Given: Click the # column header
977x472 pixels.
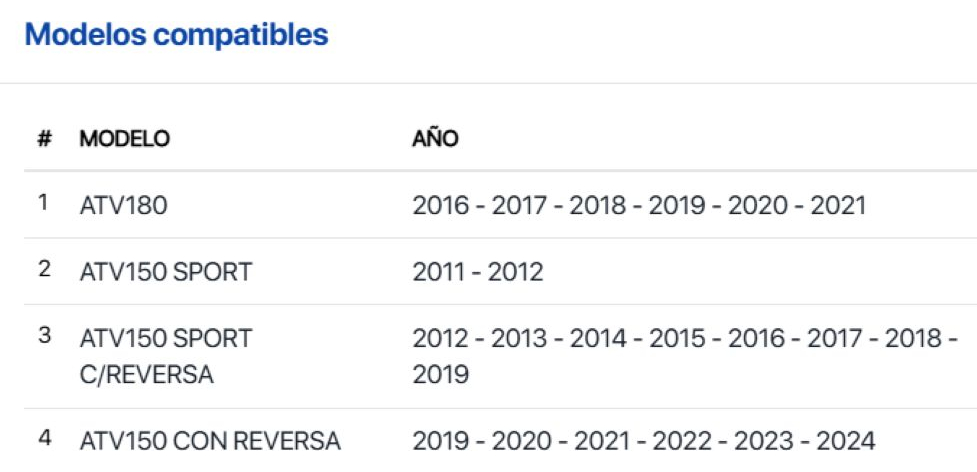Looking at the screenshot, I should (x=44, y=139).
